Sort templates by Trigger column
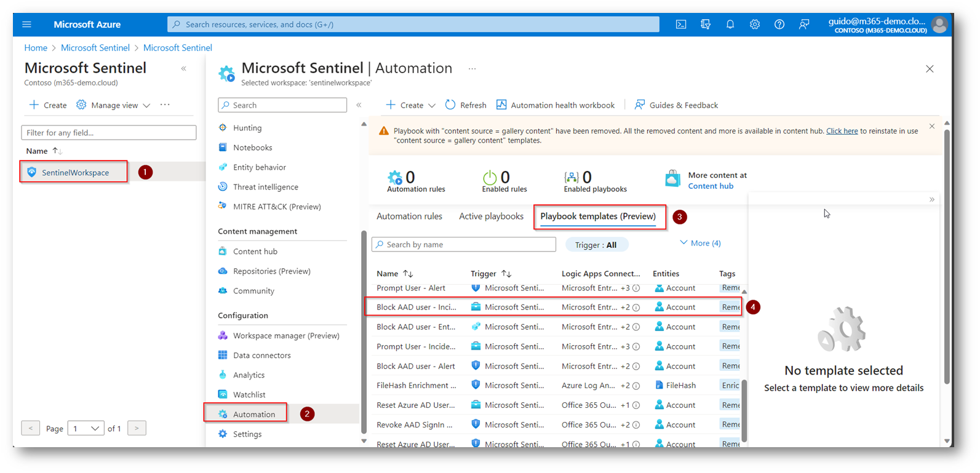This screenshot has height=473, width=980. tap(491, 274)
